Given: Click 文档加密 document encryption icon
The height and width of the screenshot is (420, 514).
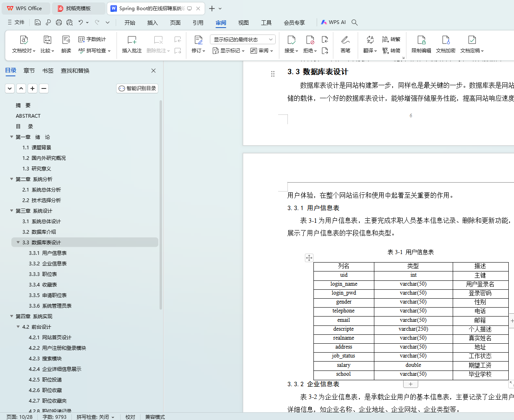Looking at the screenshot, I should [446, 40].
